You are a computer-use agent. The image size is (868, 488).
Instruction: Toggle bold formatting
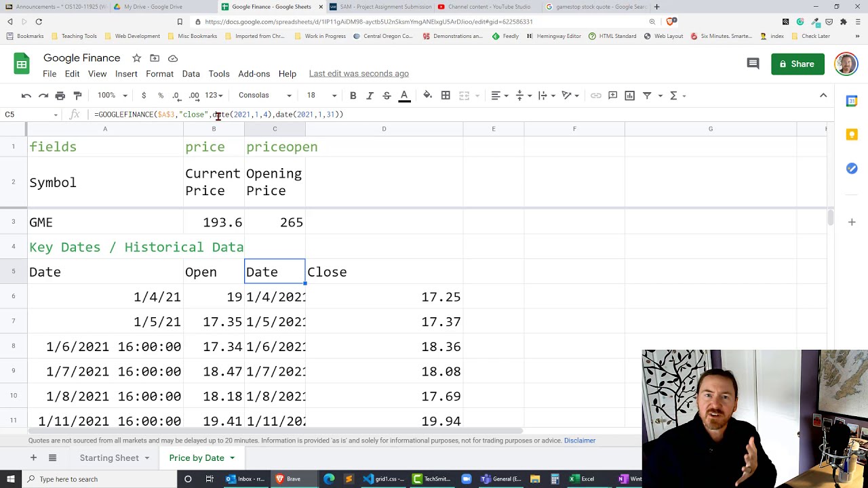click(x=353, y=96)
